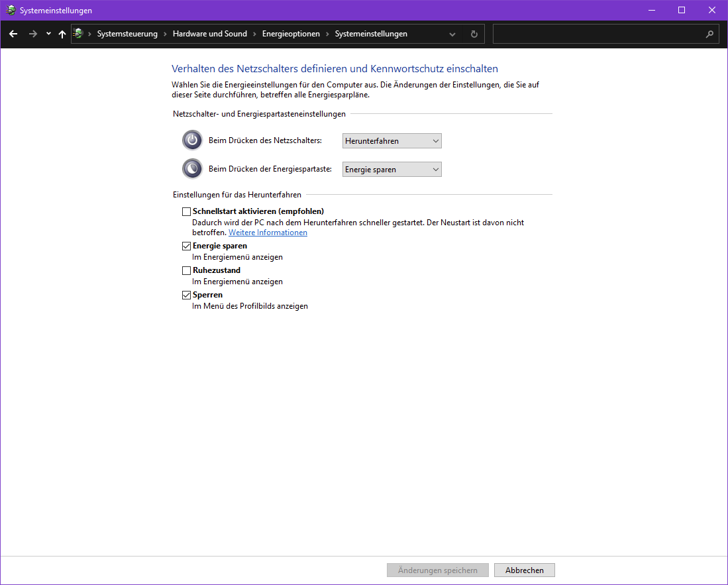Open recent locations dropdown arrow
The height and width of the screenshot is (585, 728).
pyautogui.click(x=48, y=34)
